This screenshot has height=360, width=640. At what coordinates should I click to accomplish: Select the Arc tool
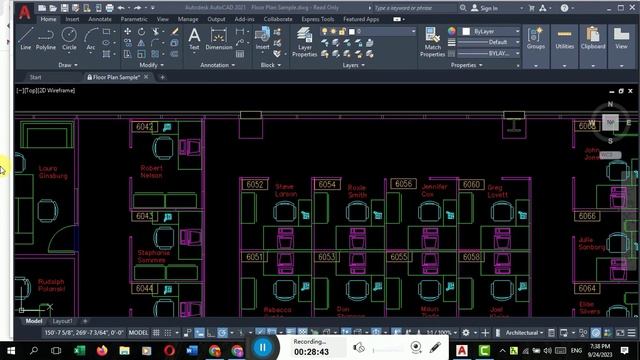(x=91, y=39)
